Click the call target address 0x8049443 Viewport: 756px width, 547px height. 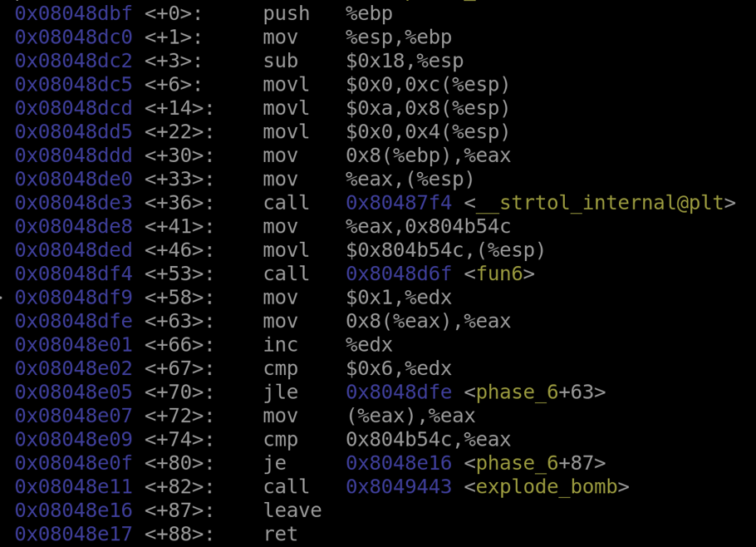pyautogui.click(x=399, y=487)
